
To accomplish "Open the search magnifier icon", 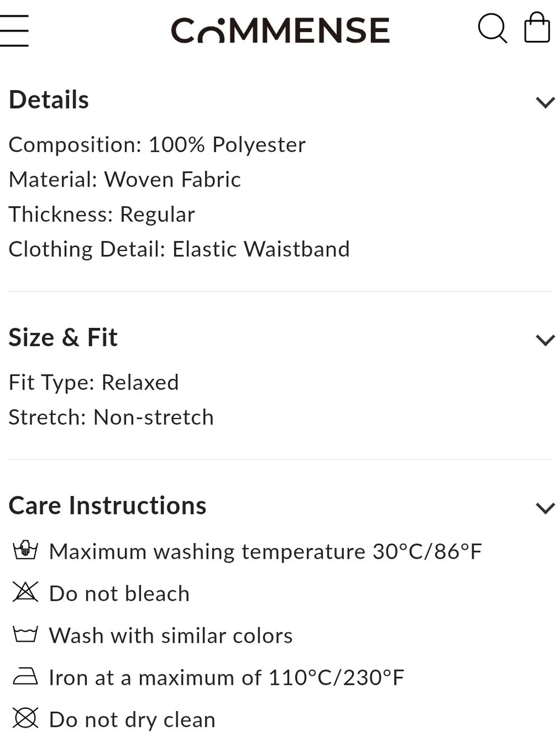I will [x=492, y=28].
